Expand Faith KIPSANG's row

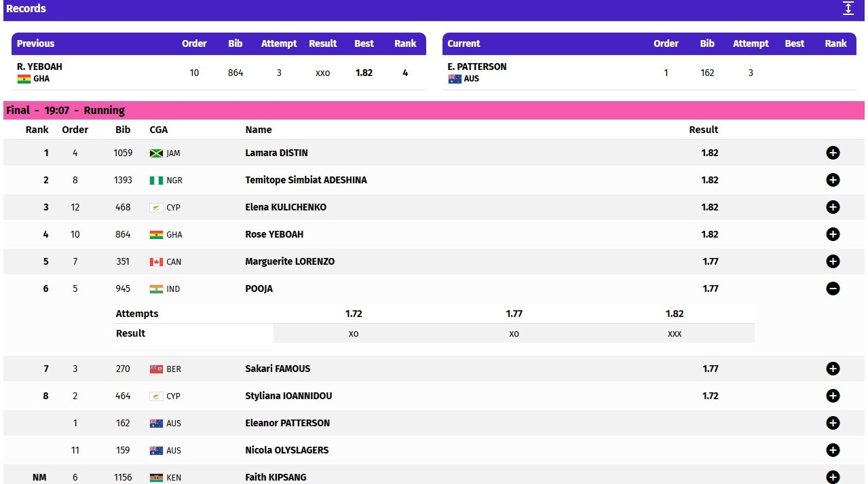pos(833,477)
